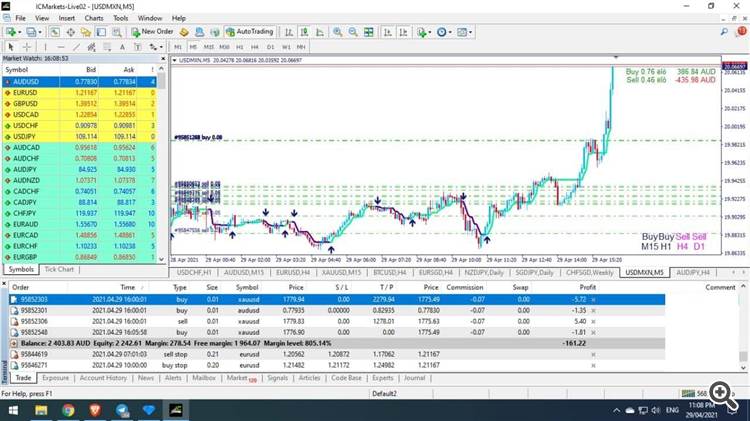This screenshot has width=750, height=421.
Task: Switch timeframe to M1
Action: [x=178, y=47]
